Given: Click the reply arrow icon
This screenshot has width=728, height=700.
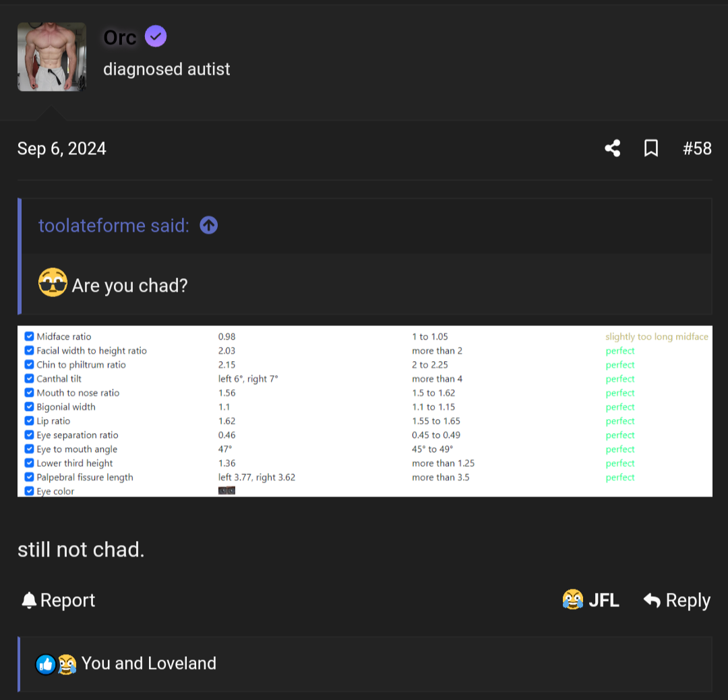Looking at the screenshot, I should tap(652, 600).
